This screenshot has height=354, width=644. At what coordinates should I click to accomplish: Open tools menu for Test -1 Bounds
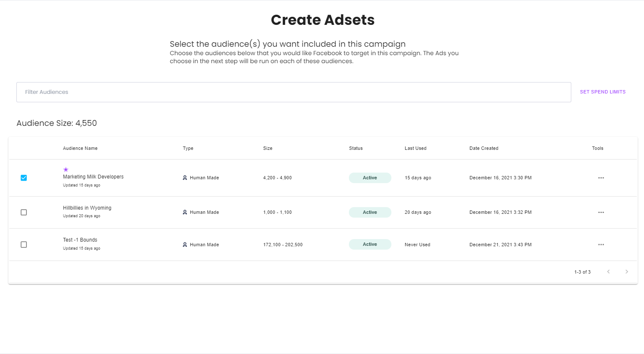point(601,245)
